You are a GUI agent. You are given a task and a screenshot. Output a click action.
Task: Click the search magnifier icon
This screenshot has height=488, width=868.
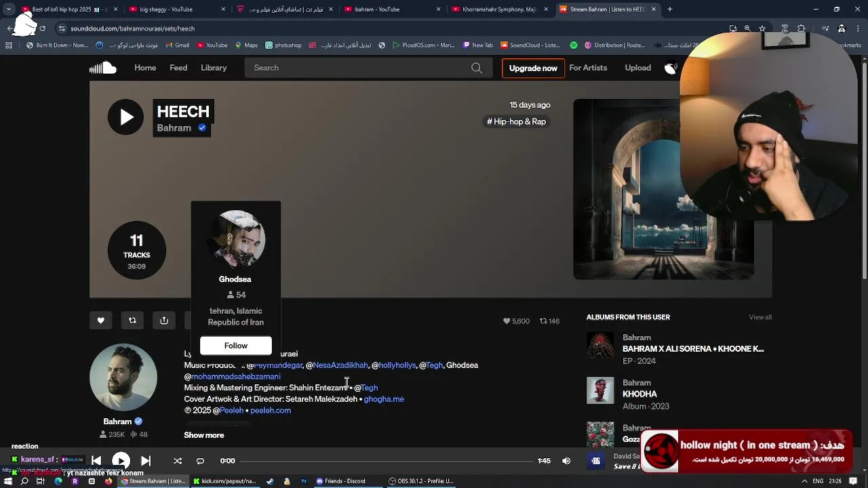[477, 68]
